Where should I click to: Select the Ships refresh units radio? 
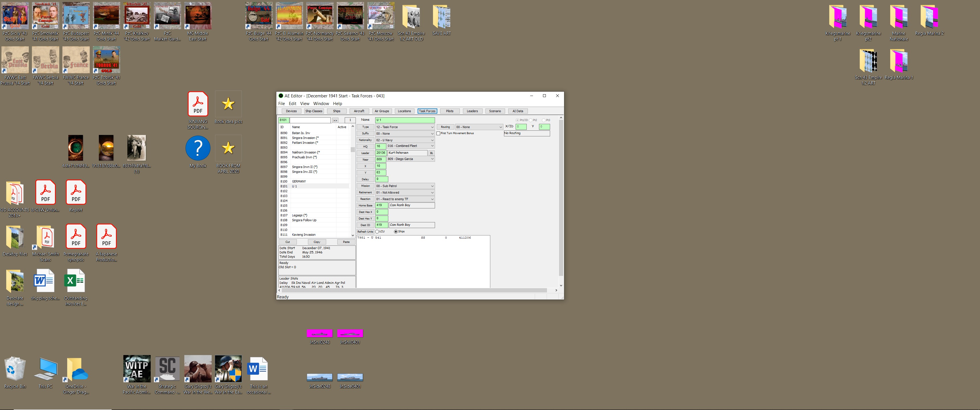[396, 231]
